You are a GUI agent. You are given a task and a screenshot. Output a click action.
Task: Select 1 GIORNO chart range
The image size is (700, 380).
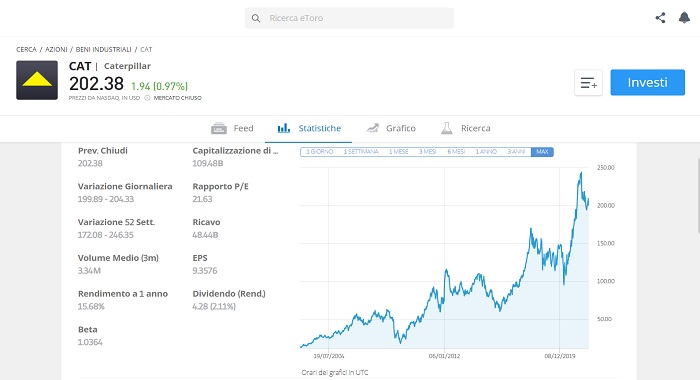(320, 152)
